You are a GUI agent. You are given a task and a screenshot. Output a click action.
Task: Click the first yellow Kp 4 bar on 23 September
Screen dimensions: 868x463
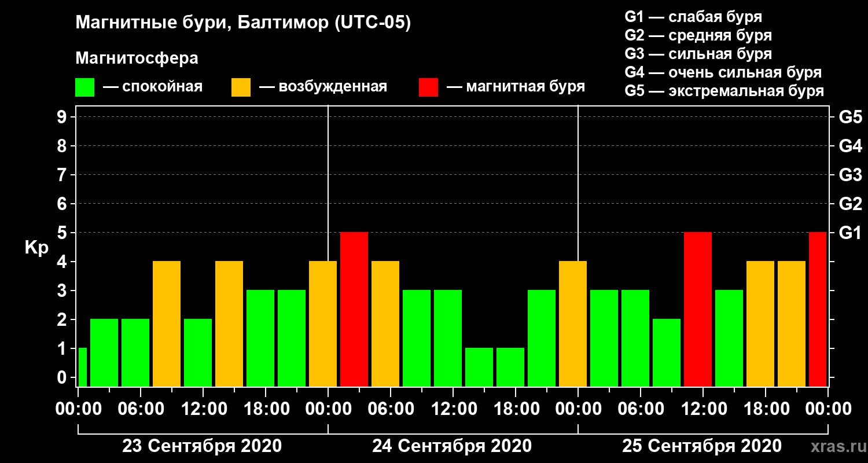click(167, 324)
